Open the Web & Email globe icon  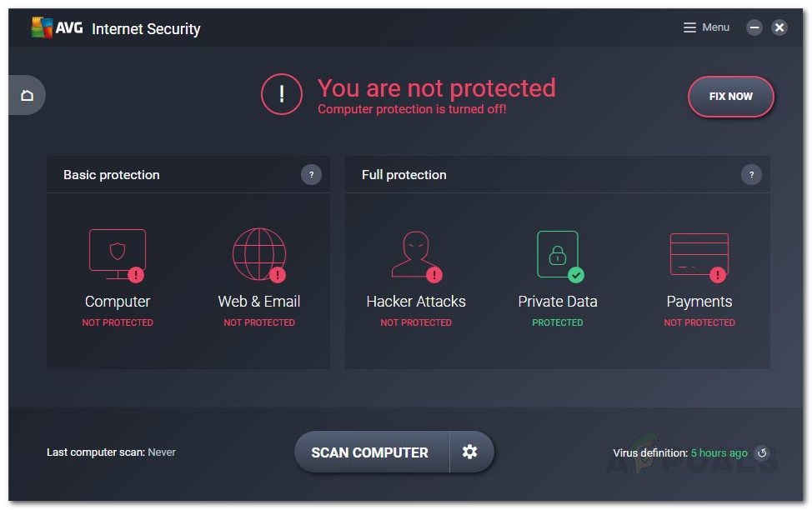259,254
